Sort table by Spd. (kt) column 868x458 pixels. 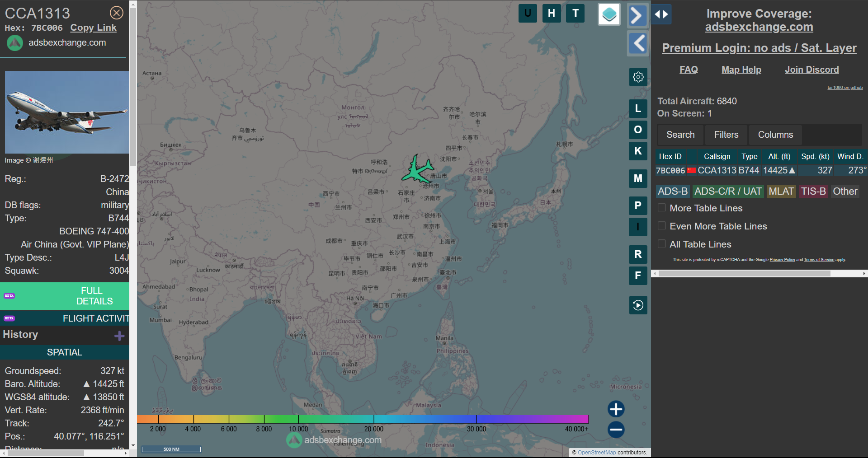click(x=815, y=156)
